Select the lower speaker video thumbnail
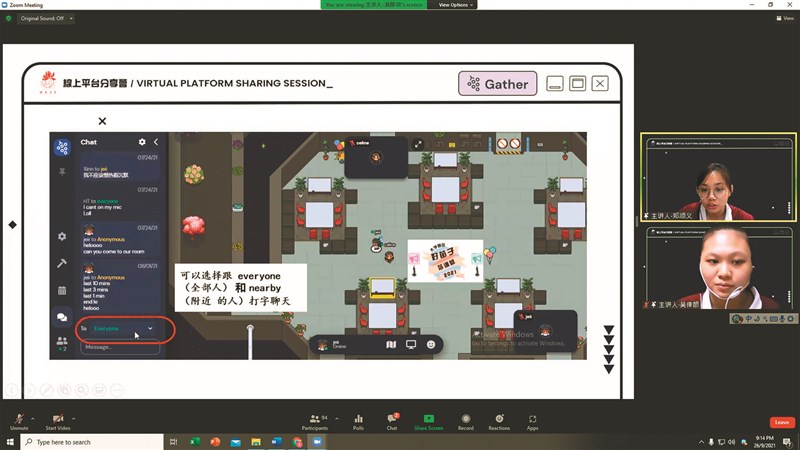The width and height of the screenshot is (800, 450). tap(718, 268)
